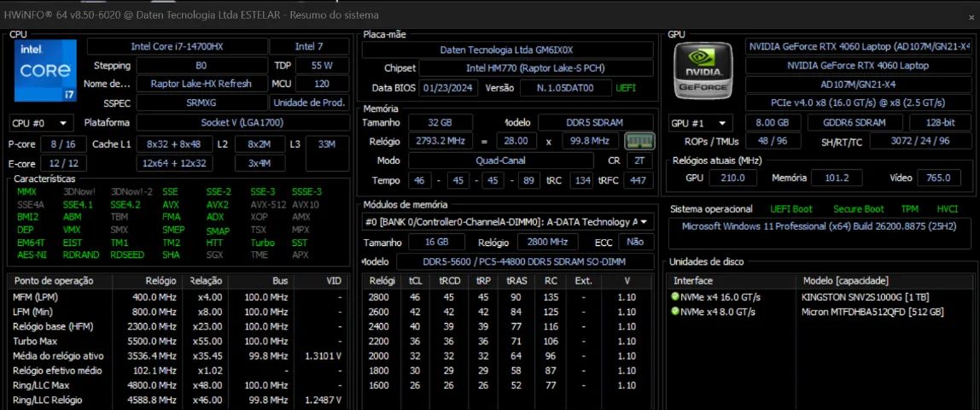
Task: Select the 1600 row in memory timings table
Action: (x=509, y=385)
